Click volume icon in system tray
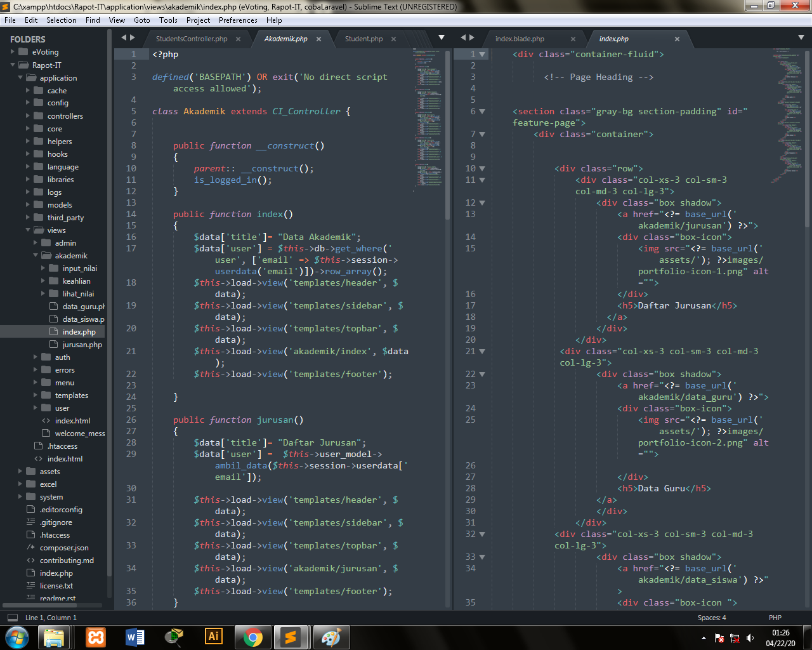812x650 pixels. [750, 638]
